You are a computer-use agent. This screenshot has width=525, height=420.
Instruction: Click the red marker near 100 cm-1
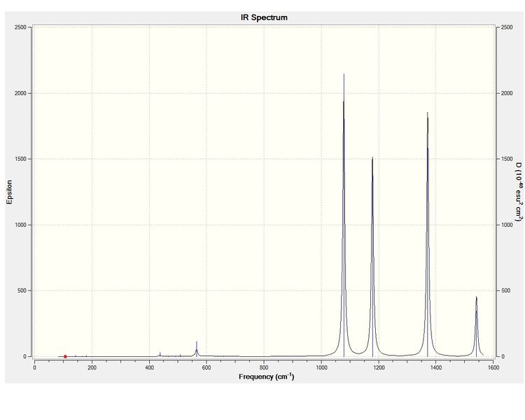pos(65,356)
